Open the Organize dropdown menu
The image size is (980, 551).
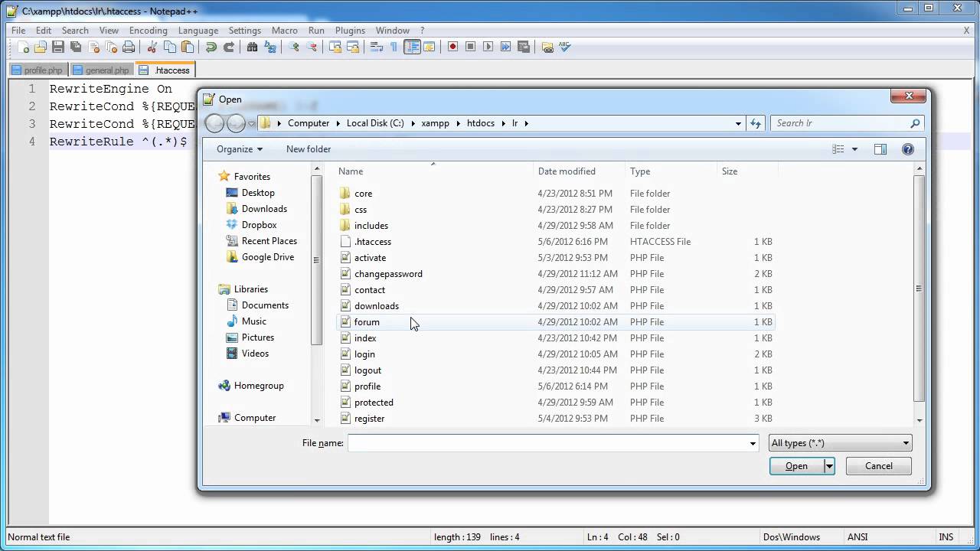[x=239, y=149]
